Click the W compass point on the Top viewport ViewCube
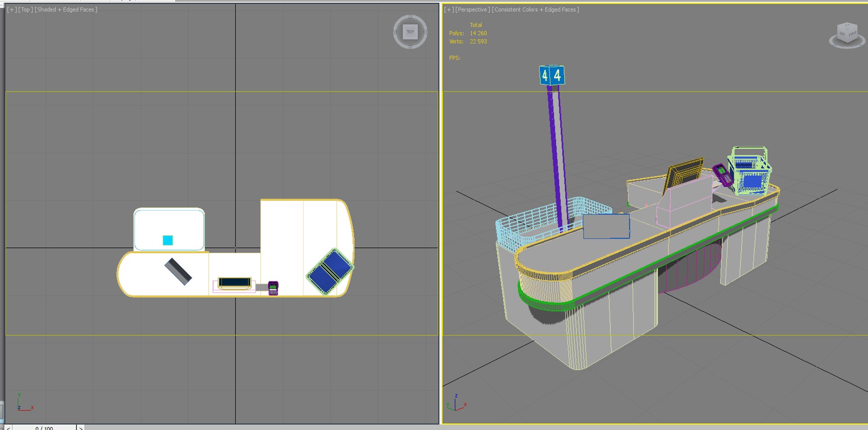 tap(396, 32)
